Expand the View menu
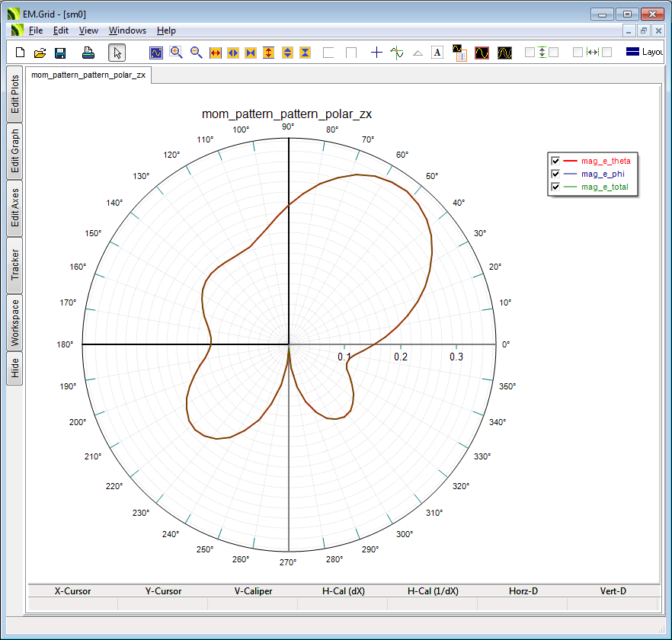The width and height of the screenshot is (672, 640). click(88, 30)
